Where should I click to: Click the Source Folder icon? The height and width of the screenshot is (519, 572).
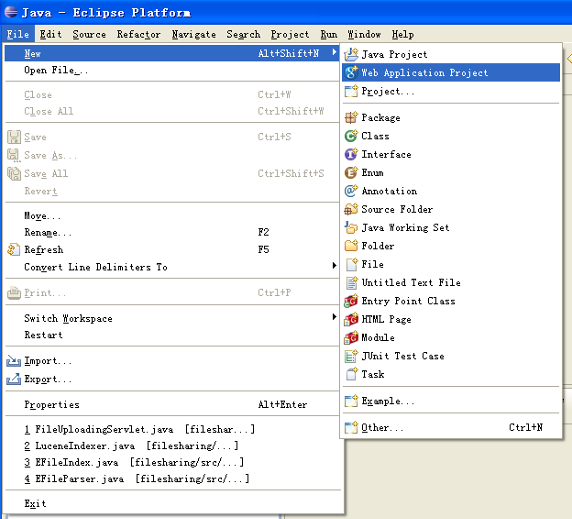click(x=351, y=209)
